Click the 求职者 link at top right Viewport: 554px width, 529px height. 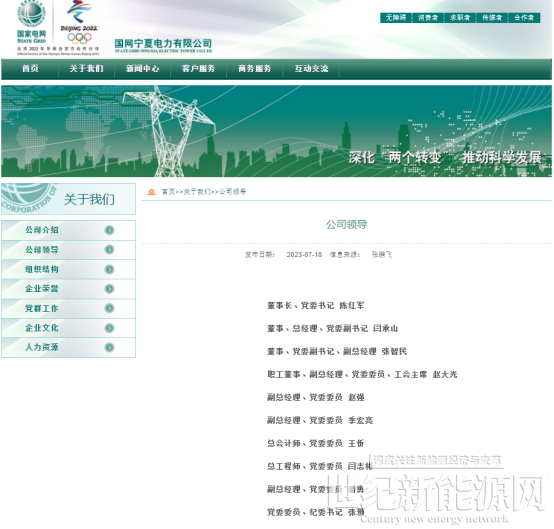460,18
